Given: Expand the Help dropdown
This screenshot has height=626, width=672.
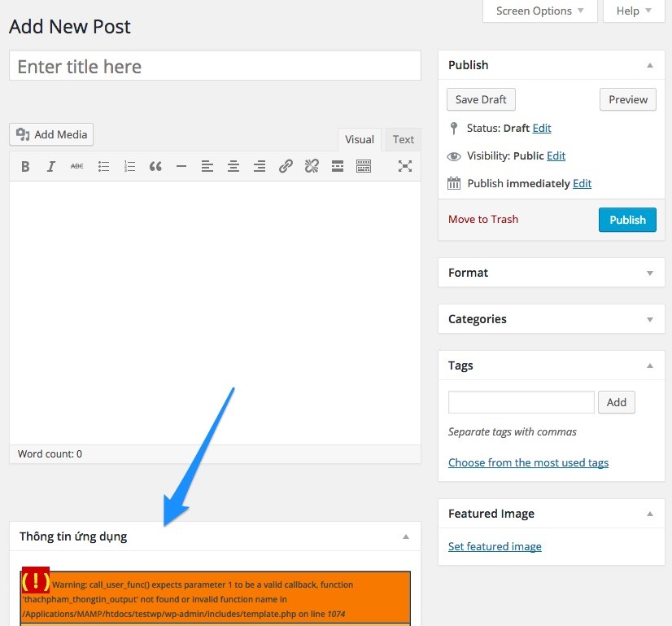Looking at the screenshot, I should (x=634, y=11).
